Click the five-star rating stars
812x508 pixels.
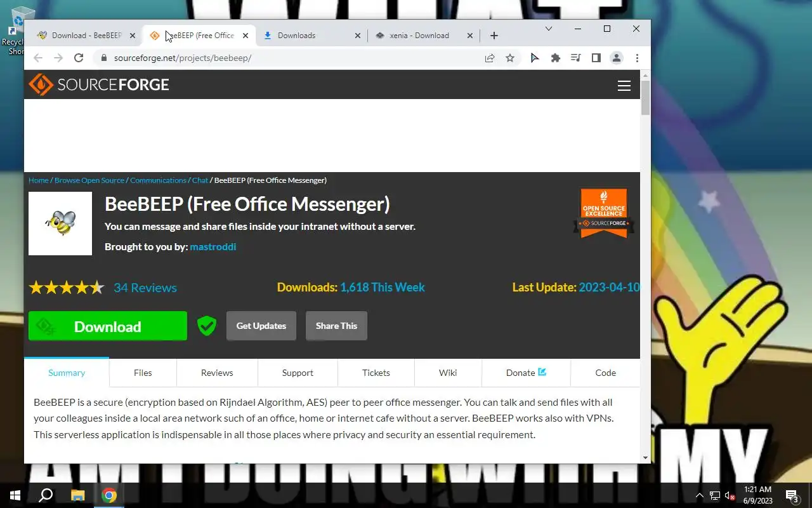[67, 288]
